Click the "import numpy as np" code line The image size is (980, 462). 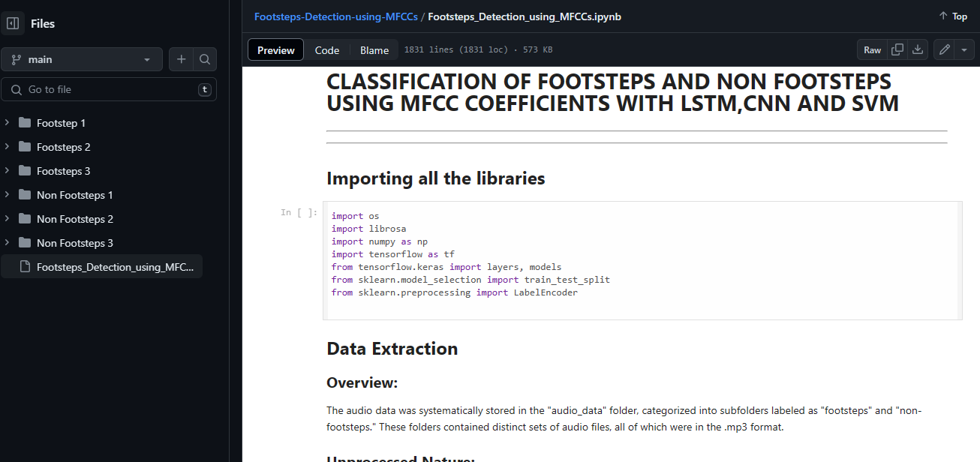pyautogui.click(x=380, y=241)
